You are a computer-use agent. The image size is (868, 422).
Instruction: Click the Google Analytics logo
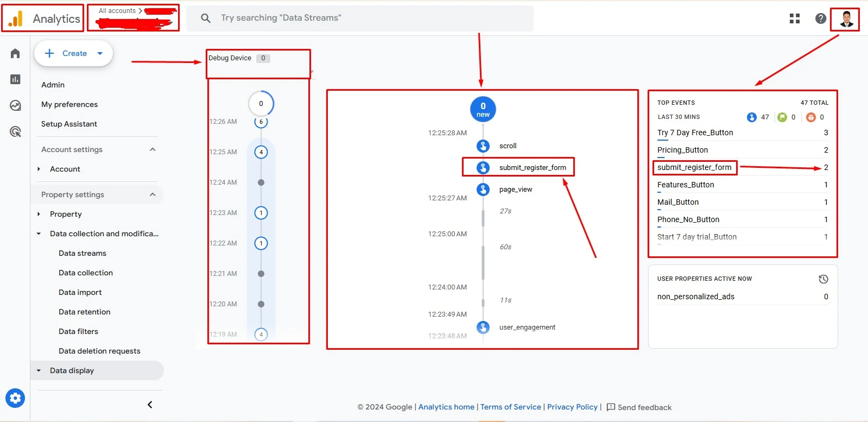16,18
